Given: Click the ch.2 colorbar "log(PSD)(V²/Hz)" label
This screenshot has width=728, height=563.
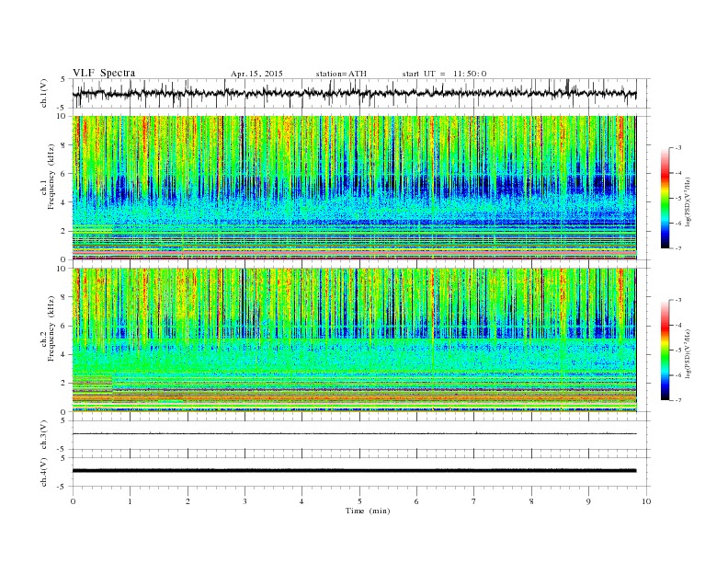Looking at the screenshot, I should tap(688, 352).
